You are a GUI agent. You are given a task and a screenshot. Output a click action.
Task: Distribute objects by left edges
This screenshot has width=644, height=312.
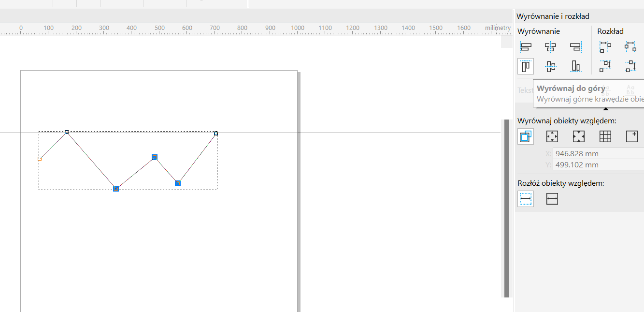pos(605,47)
